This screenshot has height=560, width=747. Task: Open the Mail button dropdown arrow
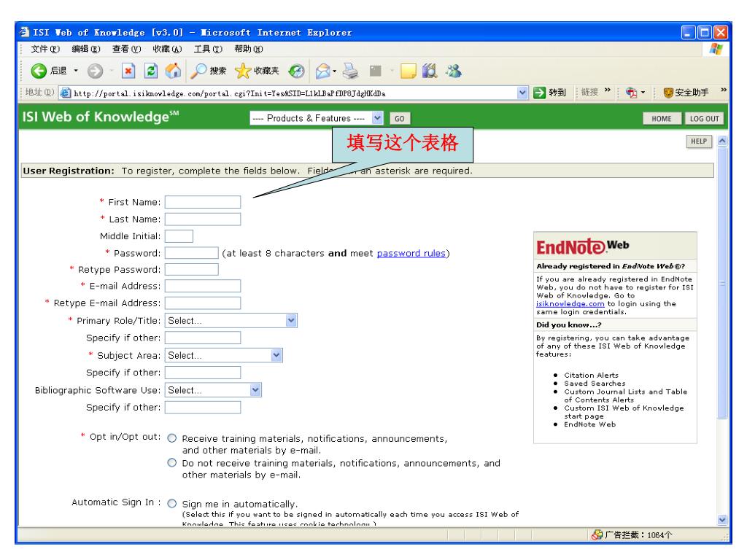(334, 71)
